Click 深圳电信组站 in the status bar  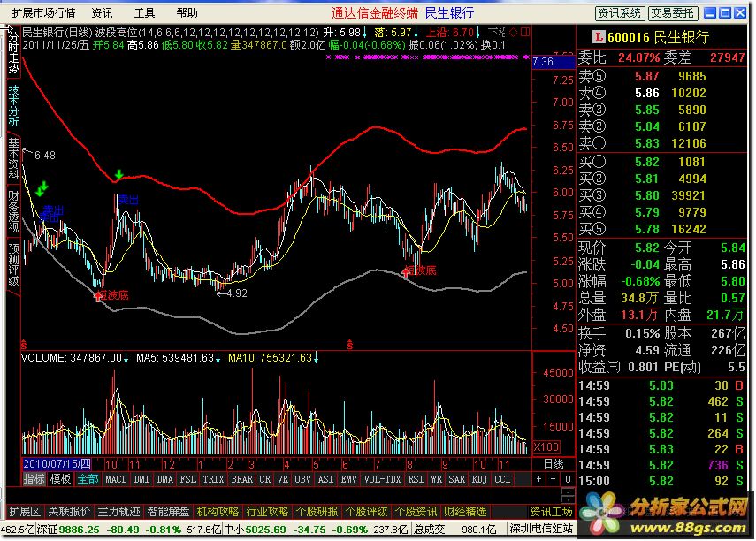(541, 529)
